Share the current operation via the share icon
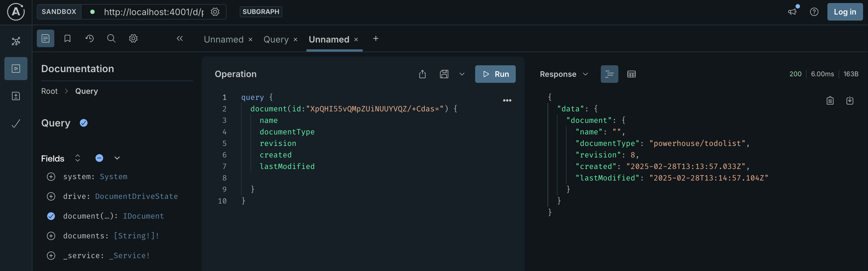 pos(422,74)
